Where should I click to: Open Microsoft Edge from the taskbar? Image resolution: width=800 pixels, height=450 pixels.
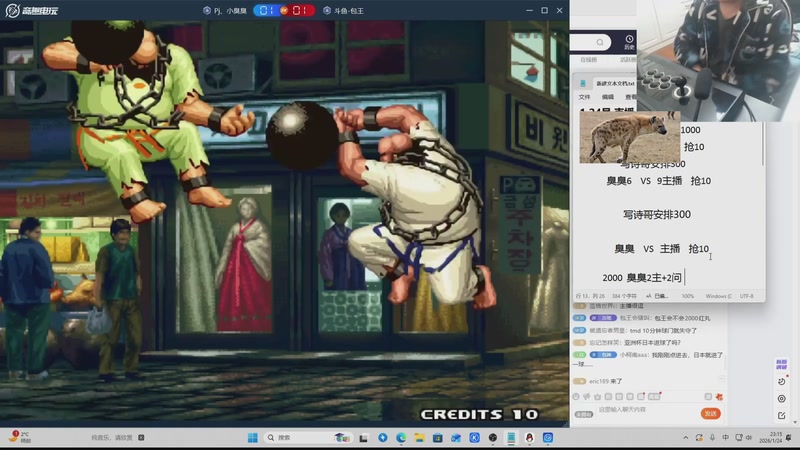401,438
